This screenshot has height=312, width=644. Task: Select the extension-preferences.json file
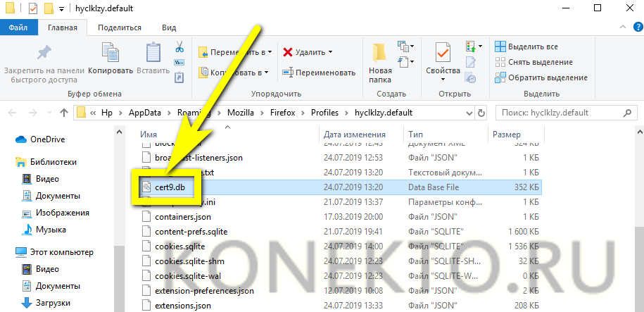click(x=340, y=291)
